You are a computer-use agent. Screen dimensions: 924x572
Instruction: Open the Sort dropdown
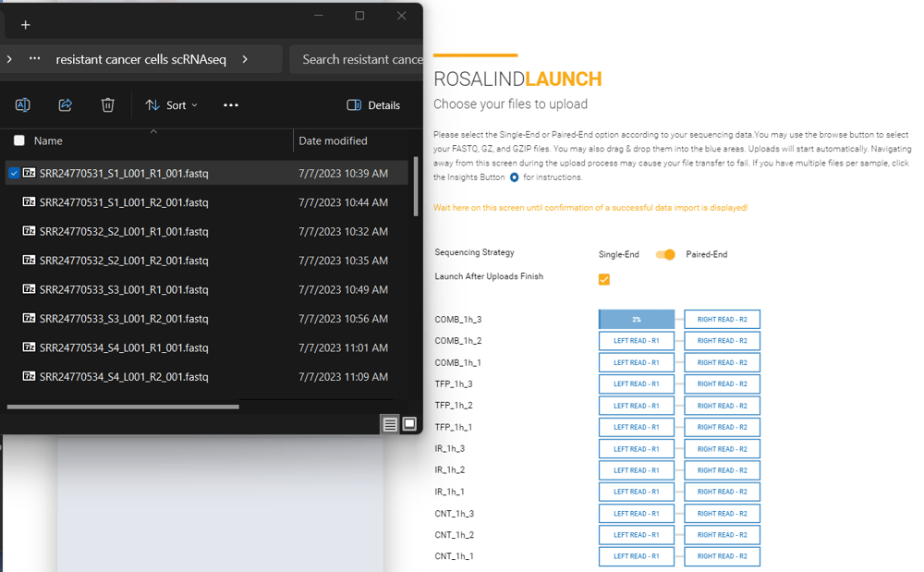[172, 104]
